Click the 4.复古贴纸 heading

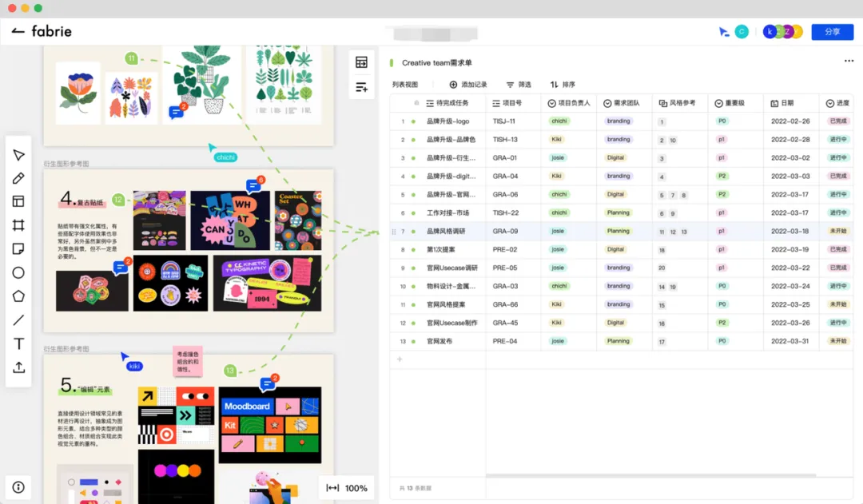point(82,199)
